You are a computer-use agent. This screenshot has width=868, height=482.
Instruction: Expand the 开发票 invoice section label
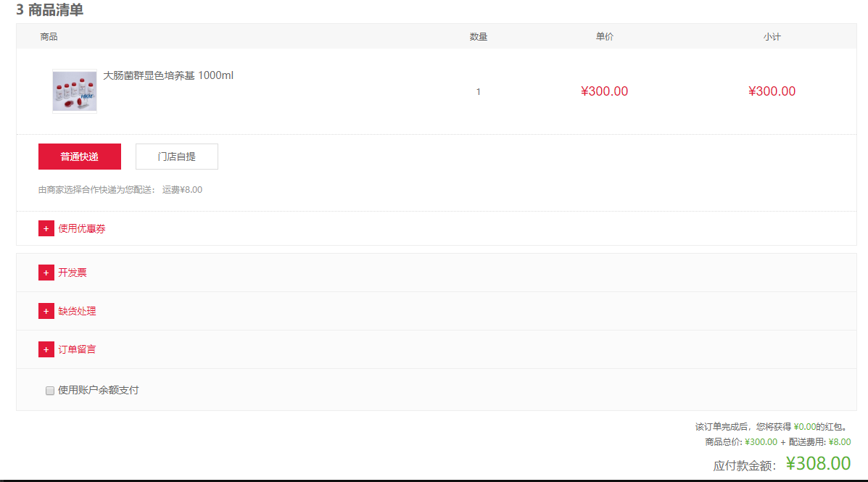coord(73,273)
